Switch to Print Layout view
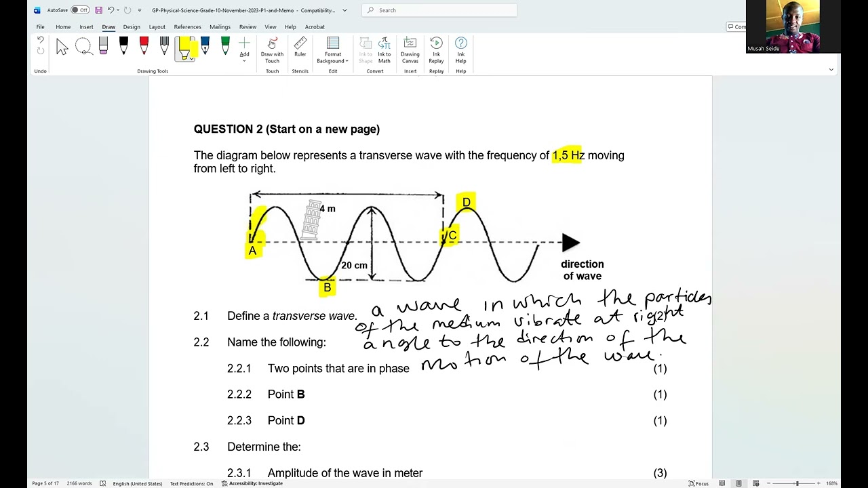The width and height of the screenshot is (868, 488). pyautogui.click(x=738, y=483)
